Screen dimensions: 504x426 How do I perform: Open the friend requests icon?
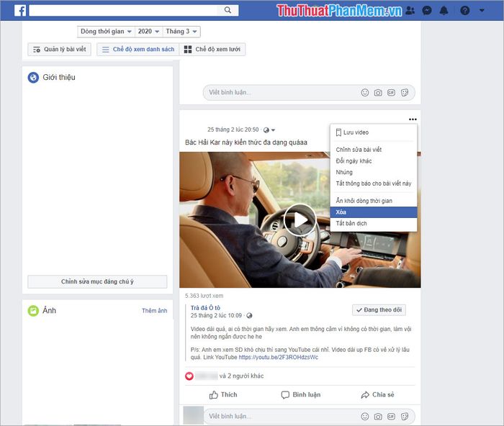pos(410,10)
